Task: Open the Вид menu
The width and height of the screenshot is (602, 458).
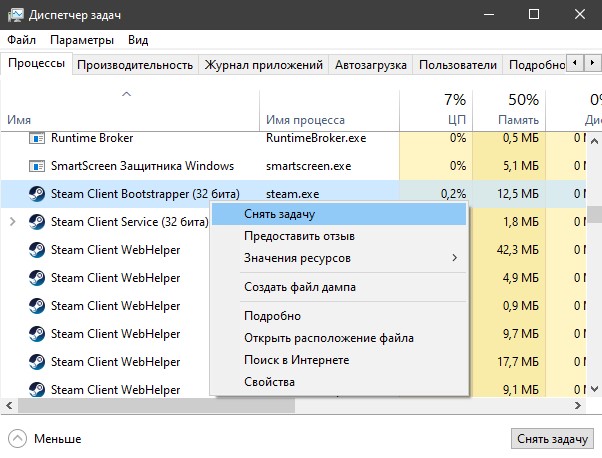Action: point(138,40)
